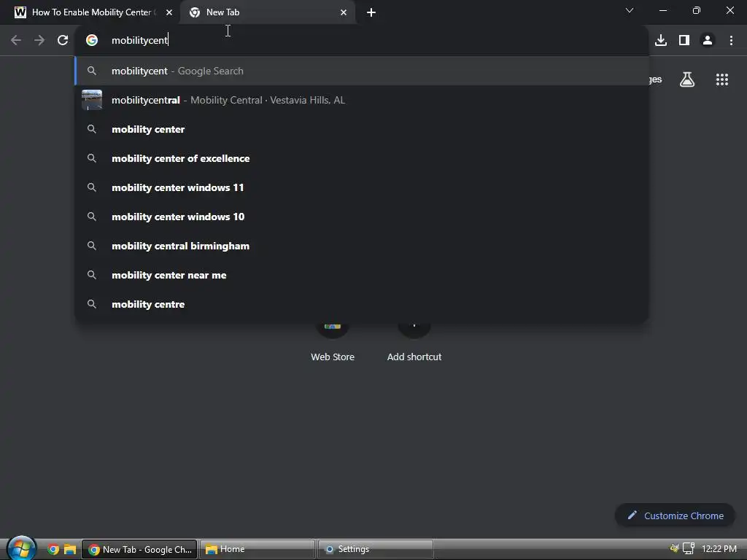This screenshot has height=560, width=747.
Task: Pick 'mobility center windows 10' suggestion
Action: point(362,217)
